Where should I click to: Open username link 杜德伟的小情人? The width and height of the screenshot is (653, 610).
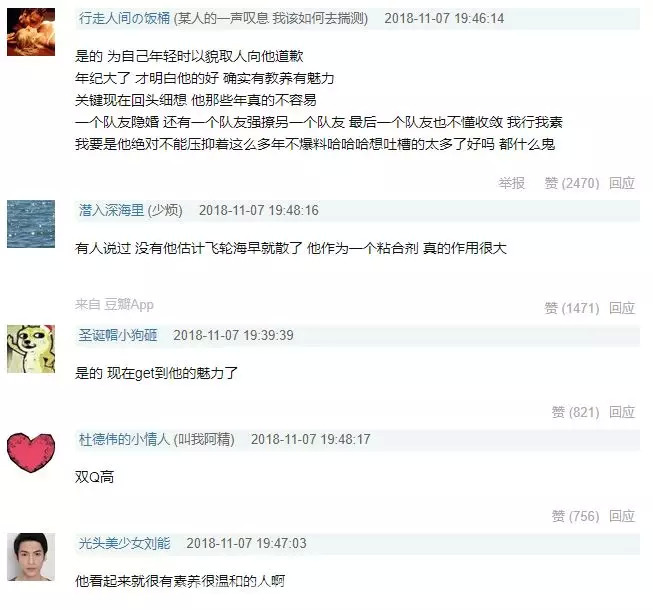click(124, 439)
